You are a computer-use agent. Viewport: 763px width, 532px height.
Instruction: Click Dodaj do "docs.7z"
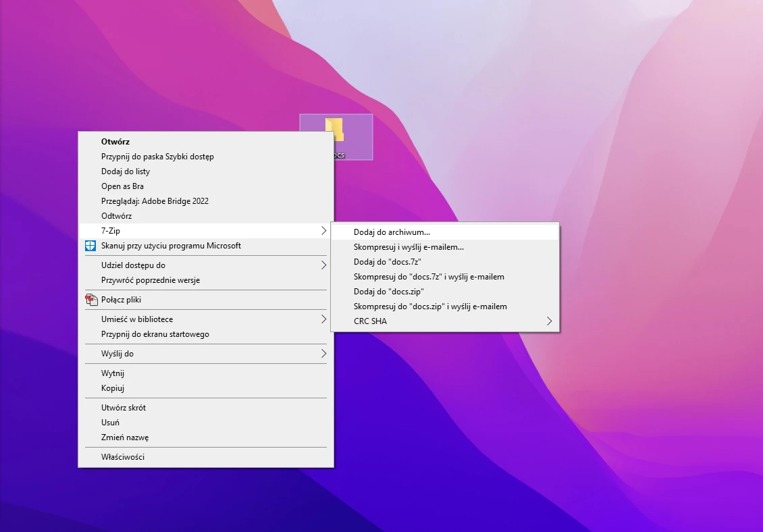pos(388,262)
